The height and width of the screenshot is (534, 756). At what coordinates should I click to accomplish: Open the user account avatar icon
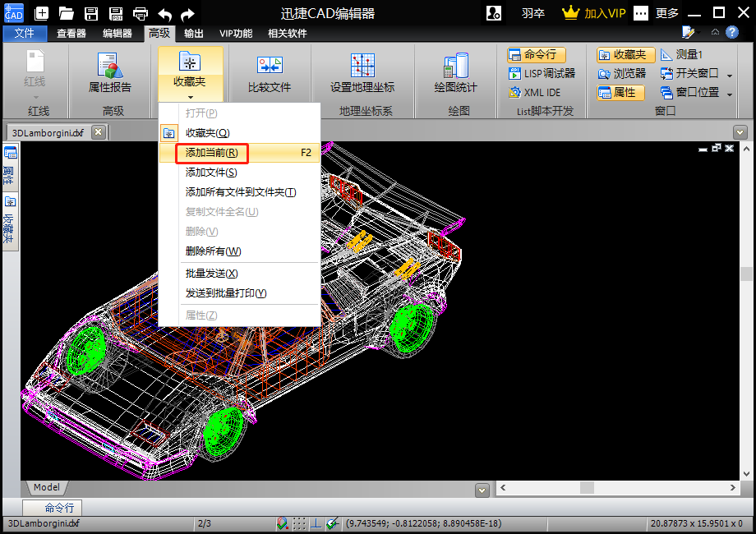click(494, 13)
